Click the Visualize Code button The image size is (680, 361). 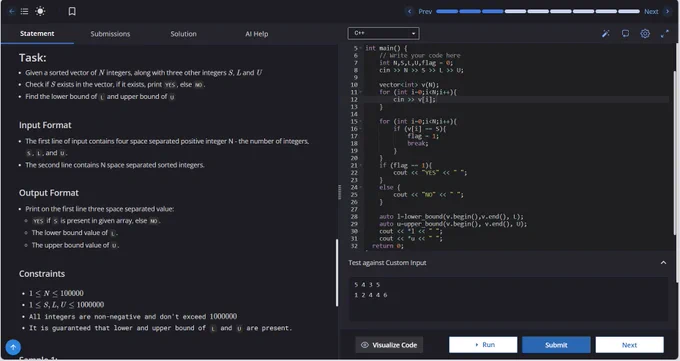click(389, 345)
